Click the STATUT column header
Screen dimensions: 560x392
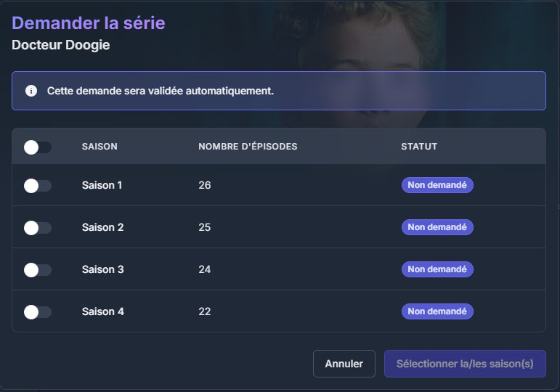(419, 147)
